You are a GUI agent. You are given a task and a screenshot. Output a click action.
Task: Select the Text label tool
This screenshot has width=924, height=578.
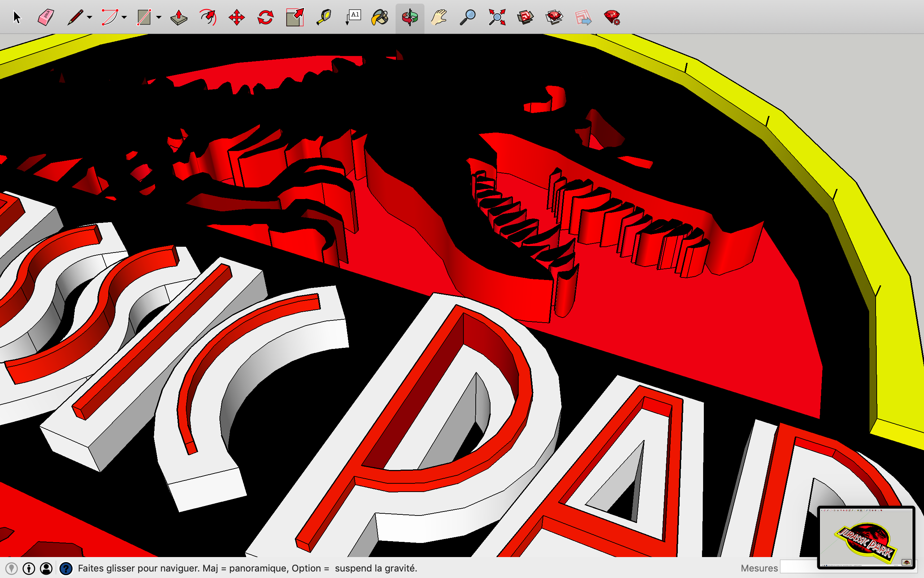[353, 17]
